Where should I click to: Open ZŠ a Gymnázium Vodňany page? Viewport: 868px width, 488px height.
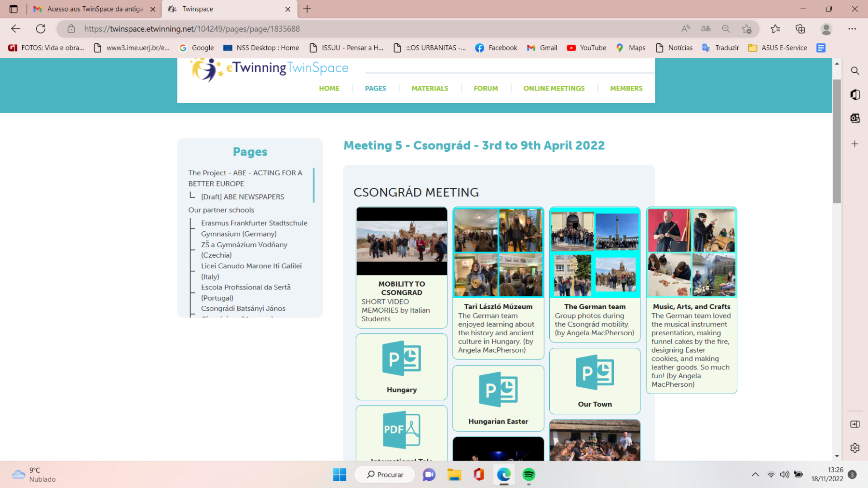click(244, 250)
